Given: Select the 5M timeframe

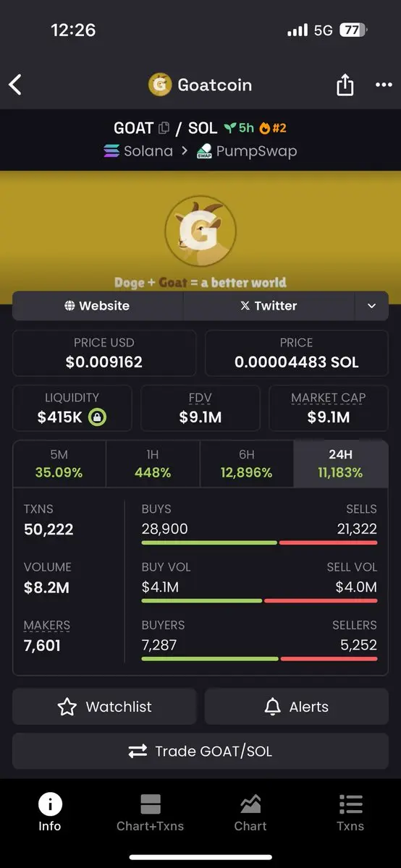Looking at the screenshot, I should 59,464.
